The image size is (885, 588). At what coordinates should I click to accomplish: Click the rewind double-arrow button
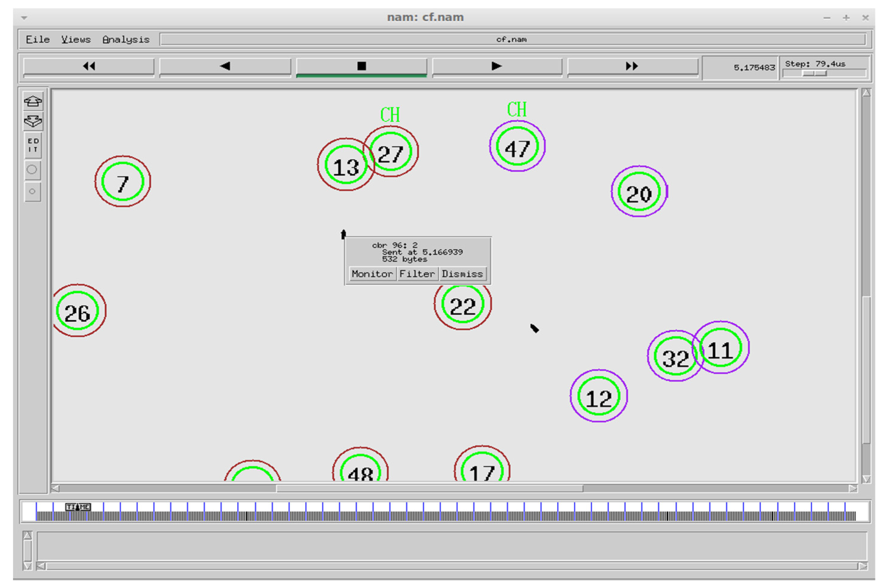pyautogui.click(x=89, y=66)
